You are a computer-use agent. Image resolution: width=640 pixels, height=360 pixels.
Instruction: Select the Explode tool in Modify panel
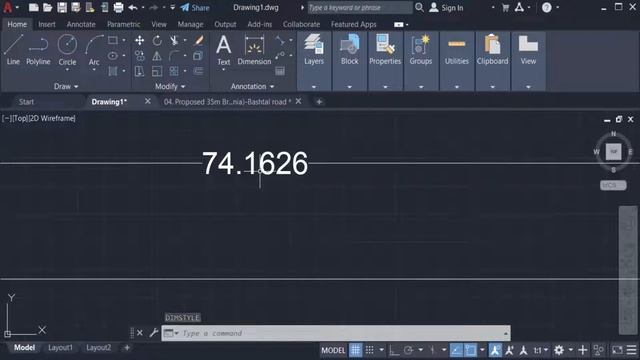(x=198, y=56)
